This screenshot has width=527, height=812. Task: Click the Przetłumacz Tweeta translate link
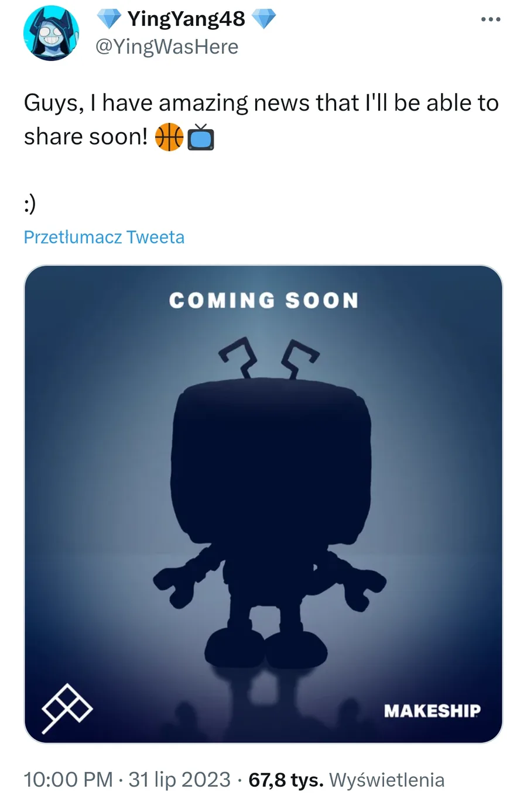pos(104,237)
